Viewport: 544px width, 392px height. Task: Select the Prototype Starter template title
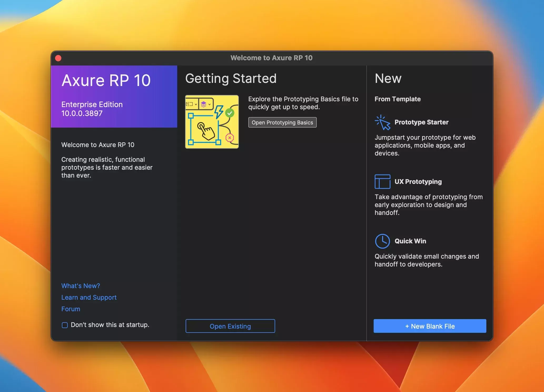[x=421, y=122]
